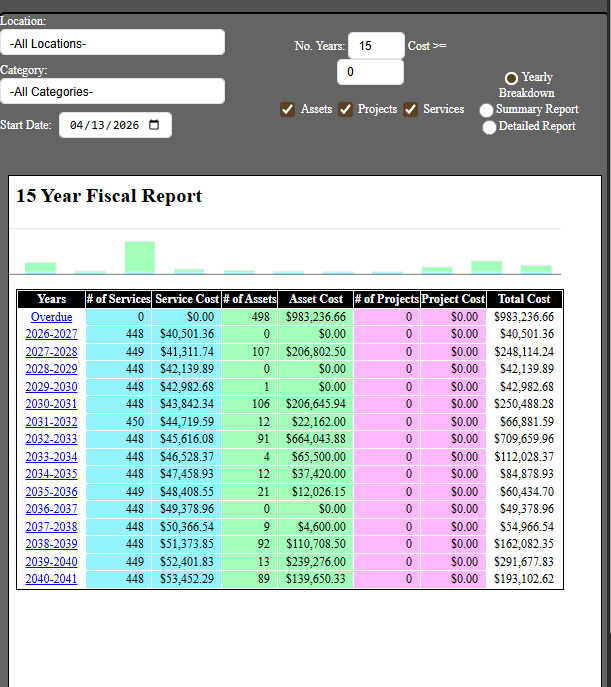Screen dimensions: 611x687
Task: Select the $4,600.00 asset cost cell
Action: pos(315,527)
